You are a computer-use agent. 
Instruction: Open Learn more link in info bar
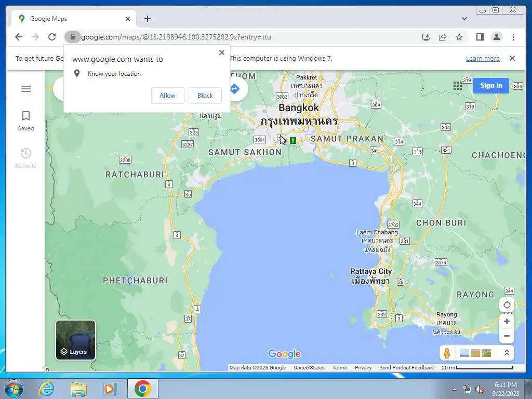pyautogui.click(x=483, y=58)
